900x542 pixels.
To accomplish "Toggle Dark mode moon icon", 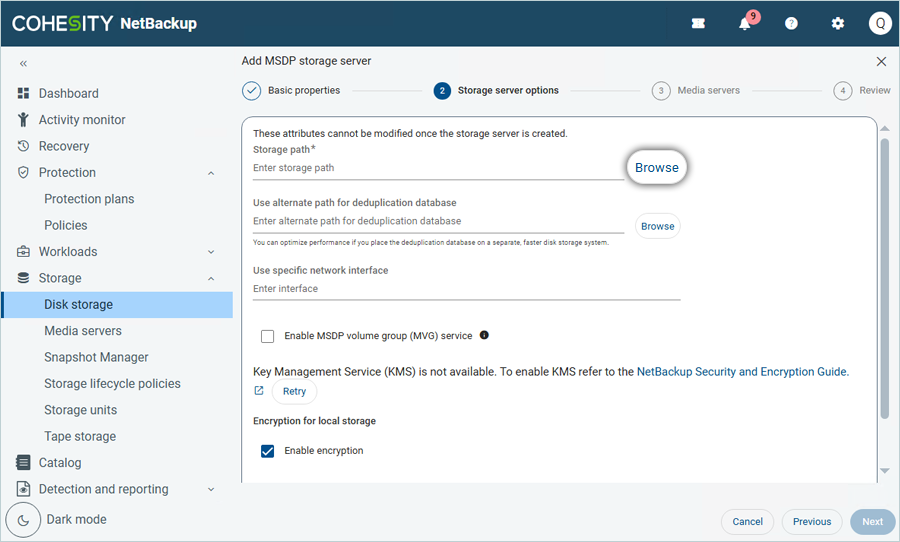I will [23, 520].
